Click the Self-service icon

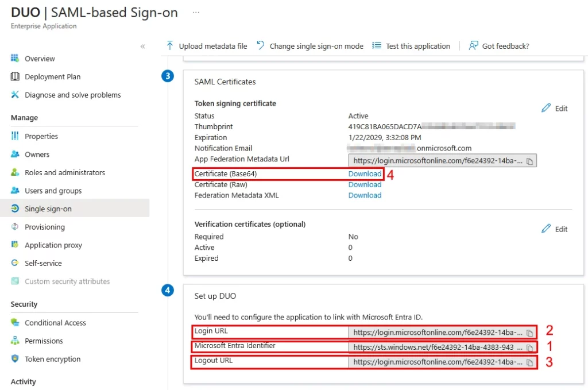[x=15, y=263]
